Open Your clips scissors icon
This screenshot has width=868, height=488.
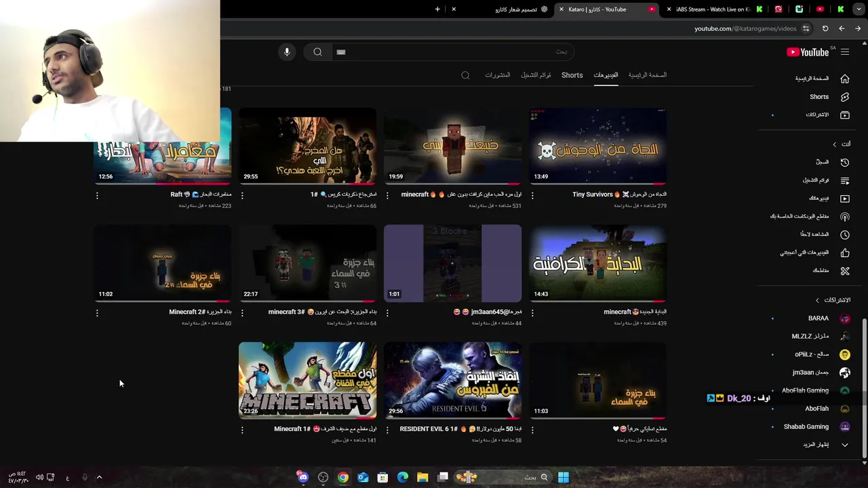click(x=845, y=270)
